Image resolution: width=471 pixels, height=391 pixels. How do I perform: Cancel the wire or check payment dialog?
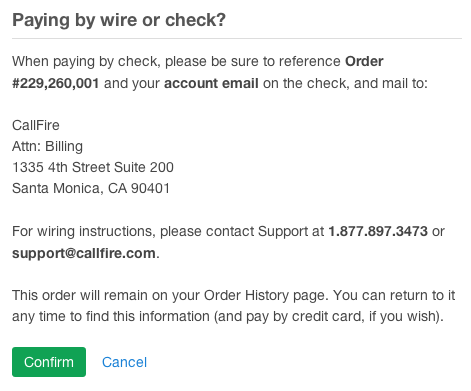click(x=124, y=362)
